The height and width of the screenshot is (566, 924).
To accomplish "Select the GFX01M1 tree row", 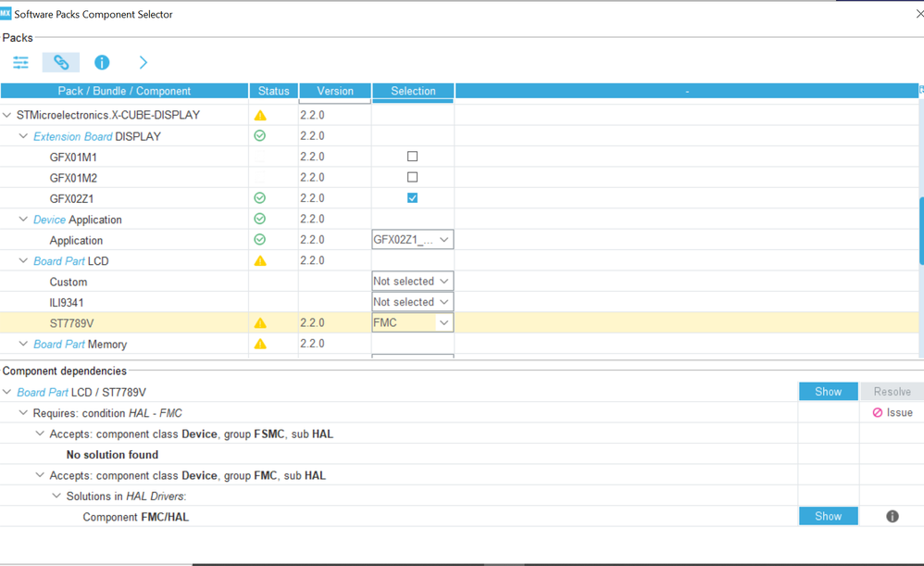I will (x=459, y=157).
